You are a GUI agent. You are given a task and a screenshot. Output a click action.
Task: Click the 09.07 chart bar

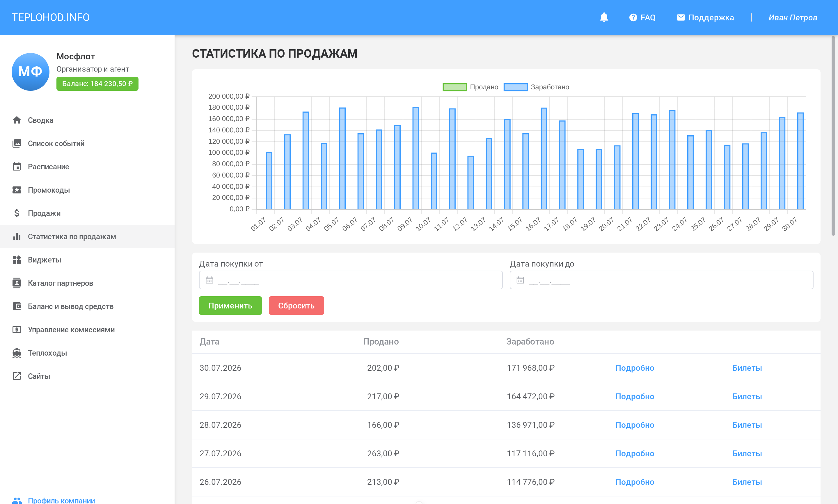click(416, 158)
